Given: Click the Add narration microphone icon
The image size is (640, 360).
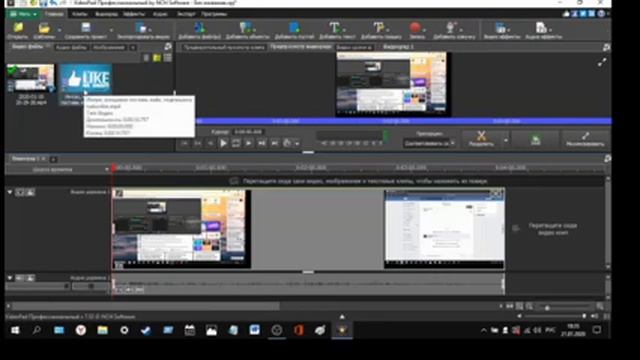Looking at the screenshot, I should 451,27.
